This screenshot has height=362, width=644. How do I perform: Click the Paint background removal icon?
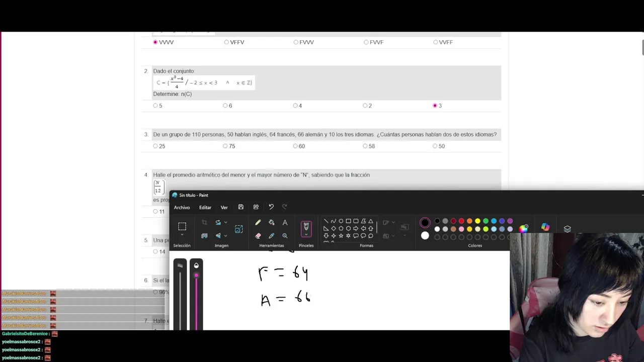click(x=204, y=235)
